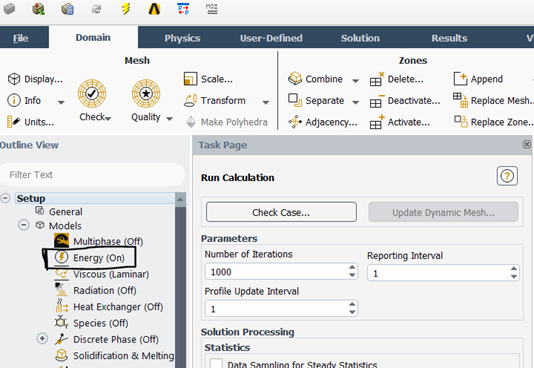Select the Heat Exchanger (Off) model

(109, 307)
